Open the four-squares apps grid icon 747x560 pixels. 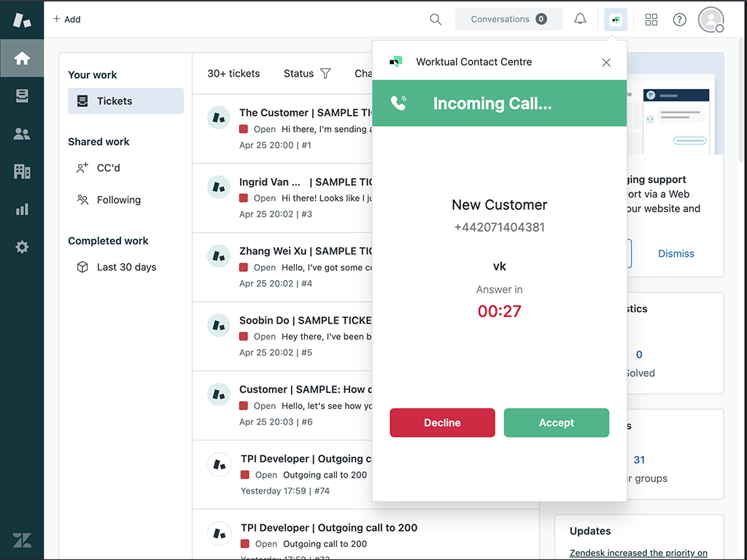pyautogui.click(x=651, y=20)
